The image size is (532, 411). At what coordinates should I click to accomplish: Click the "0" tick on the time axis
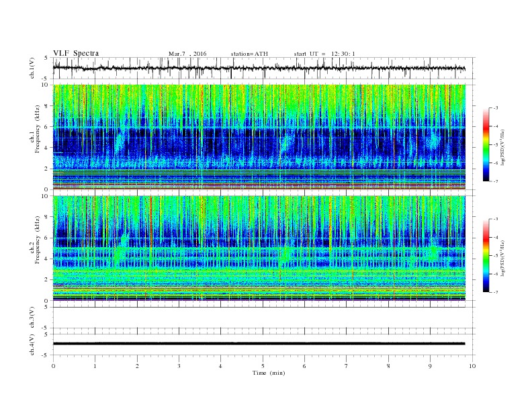[x=53, y=366]
